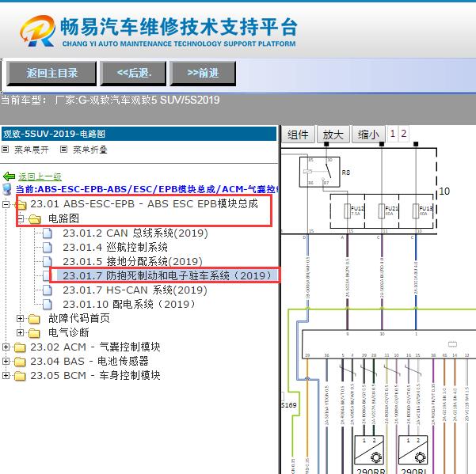Screen dimensions: 476x474
Task: Click fuse FU12 in the diagram
Action: click(347, 211)
